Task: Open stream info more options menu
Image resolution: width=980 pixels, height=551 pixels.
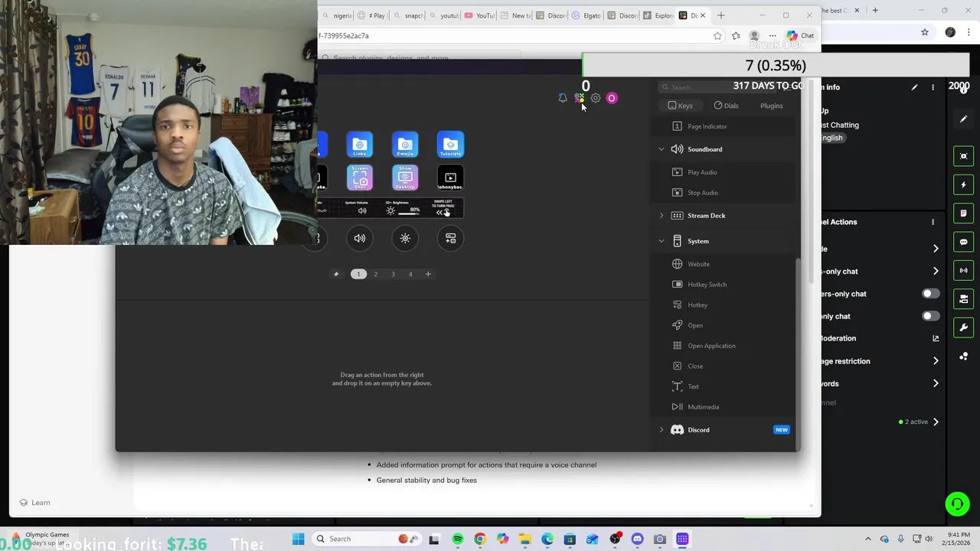Action: pyautogui.click(x=933, y=87)
